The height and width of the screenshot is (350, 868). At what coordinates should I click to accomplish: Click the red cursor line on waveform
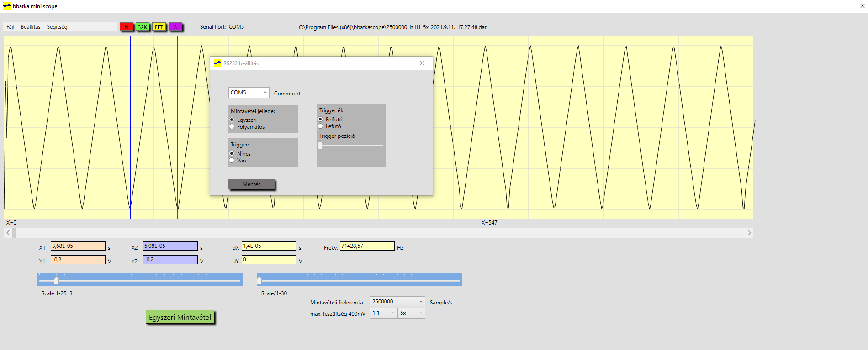(178, 128)
